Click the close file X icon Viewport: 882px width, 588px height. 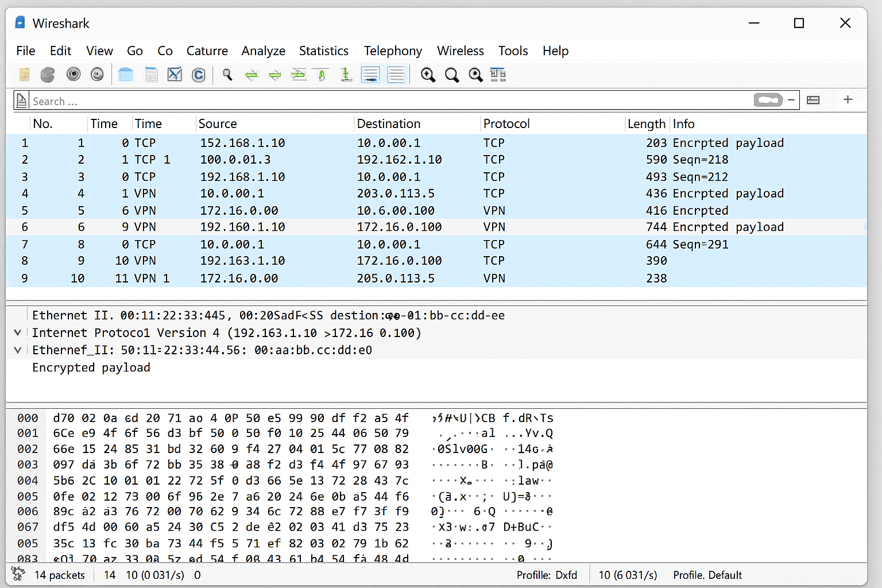pos(175,74)
